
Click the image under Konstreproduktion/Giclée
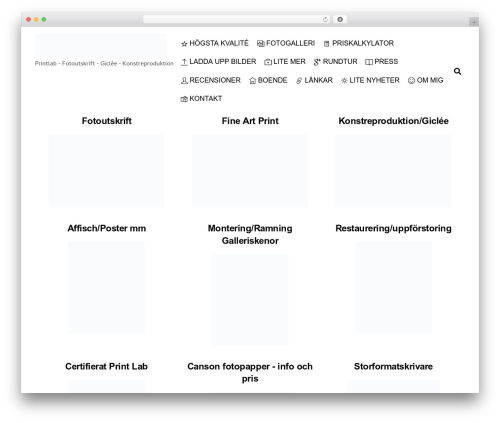[393, 171]
